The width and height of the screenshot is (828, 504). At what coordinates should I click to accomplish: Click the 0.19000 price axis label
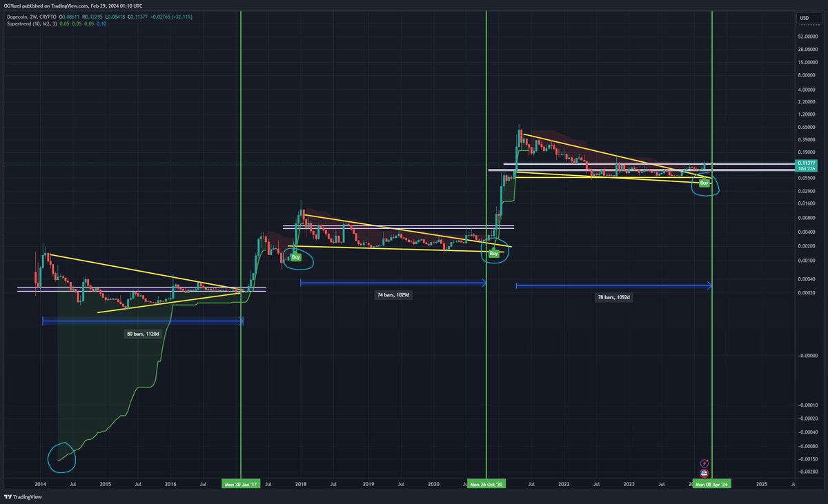coord(807,152)
